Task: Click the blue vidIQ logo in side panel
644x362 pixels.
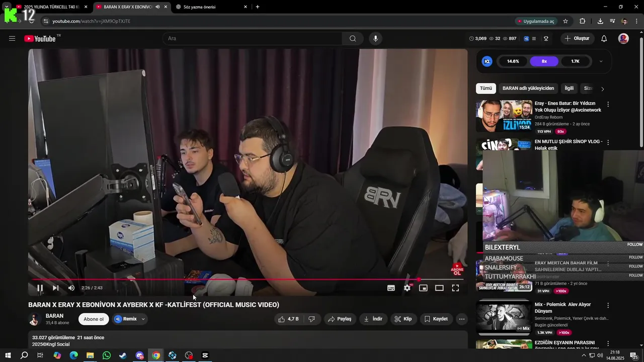Action: (487, 61)
